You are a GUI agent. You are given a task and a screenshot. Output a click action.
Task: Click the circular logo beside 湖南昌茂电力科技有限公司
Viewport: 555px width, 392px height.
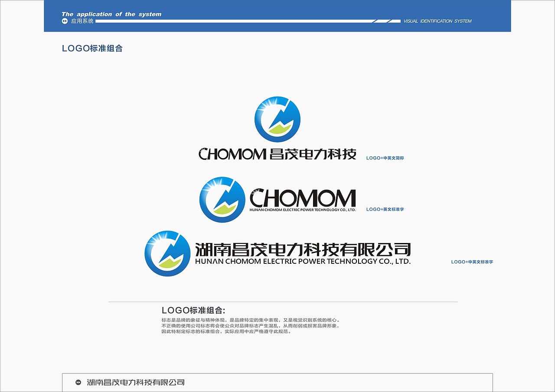click(x=167, y=253)
